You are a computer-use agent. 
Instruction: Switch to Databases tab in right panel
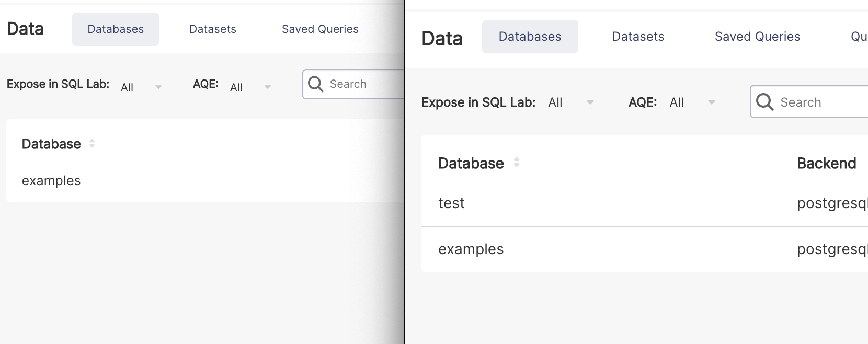point(530,37)
